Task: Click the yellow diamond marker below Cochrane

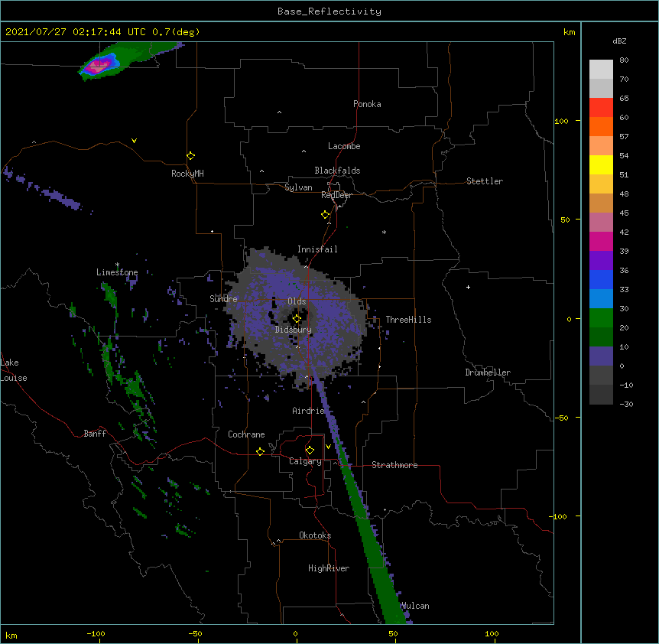Action: point(260,451)
